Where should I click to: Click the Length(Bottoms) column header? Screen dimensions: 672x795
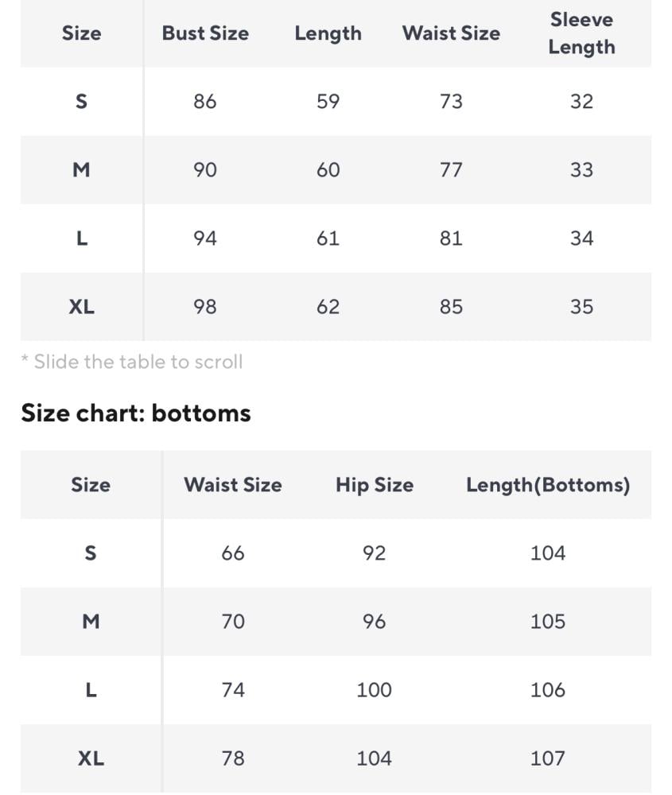pos(548,485)
